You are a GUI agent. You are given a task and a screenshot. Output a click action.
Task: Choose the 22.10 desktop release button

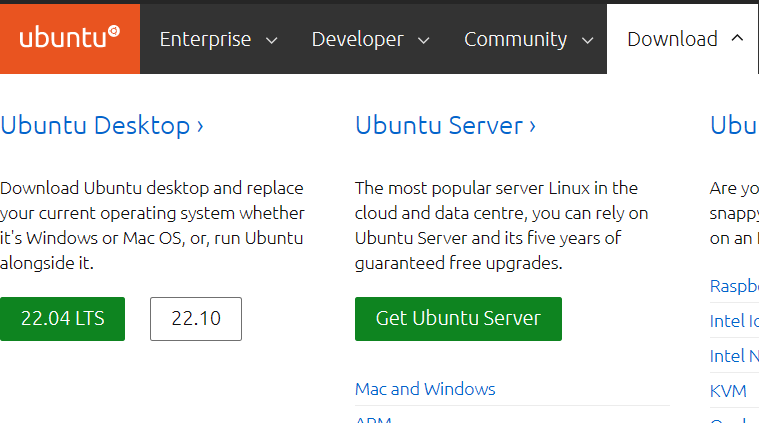(x=196, y=319)
